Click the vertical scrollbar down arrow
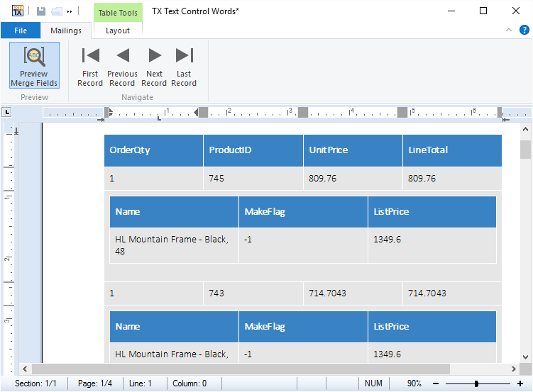533x392 pixels. point(525,357)
